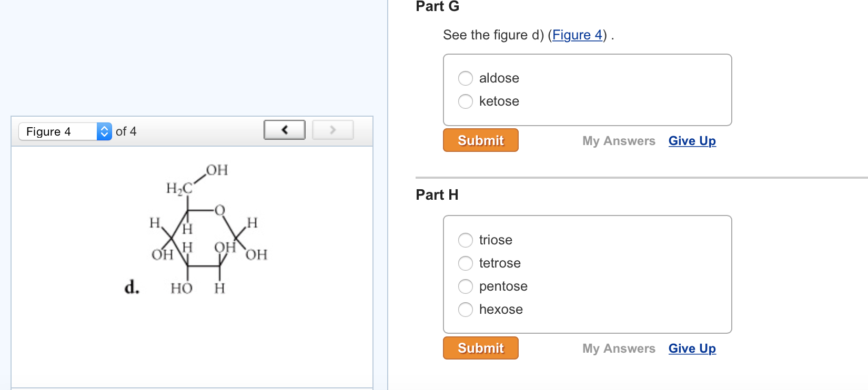
Task: Click the 'of 4' figure count label
Action: pyautogui.click(x=126, y=131)
